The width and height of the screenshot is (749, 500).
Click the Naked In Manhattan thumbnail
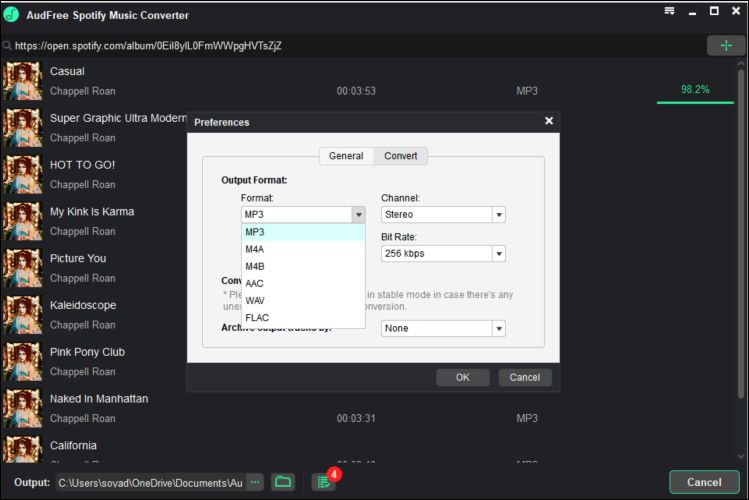pos(22,408)
